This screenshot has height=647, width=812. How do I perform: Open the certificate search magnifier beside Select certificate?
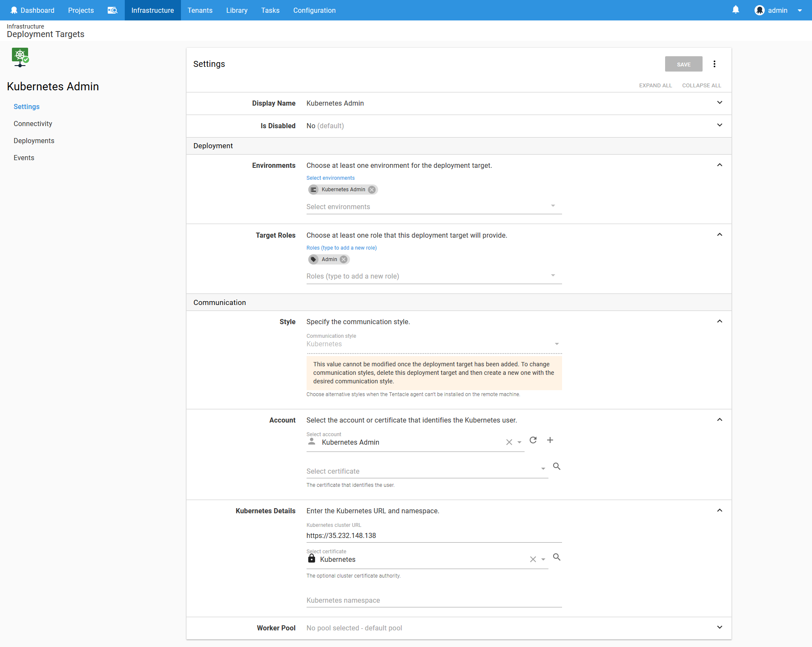(557, 467)
